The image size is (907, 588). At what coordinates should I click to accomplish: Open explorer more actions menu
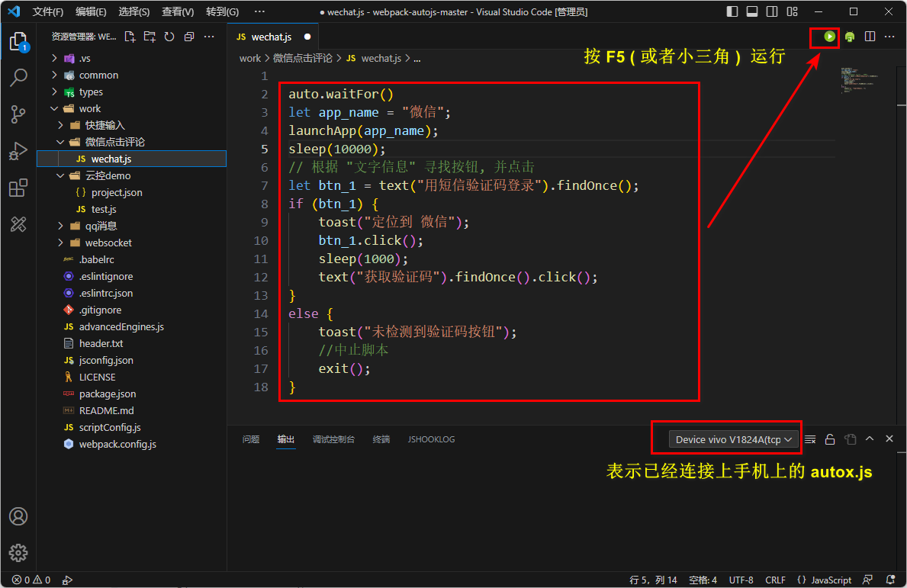click(209, 37)
